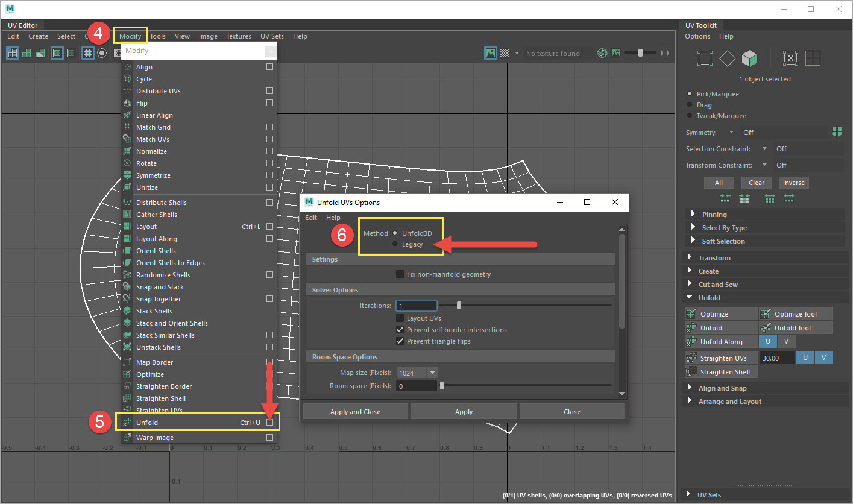Open the Textures menu
The width and height of the screenshot is (853, 504).
click(x=239, y=36)
